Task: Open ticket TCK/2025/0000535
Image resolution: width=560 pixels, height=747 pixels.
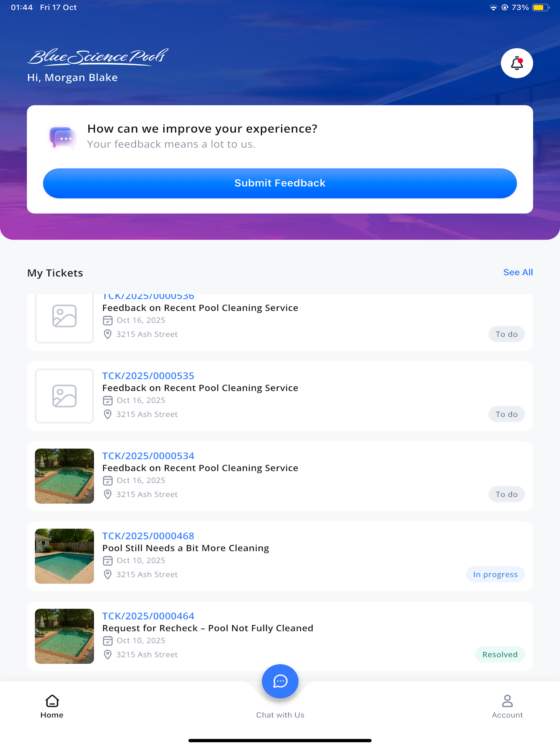Action: [x=280, y=396]
